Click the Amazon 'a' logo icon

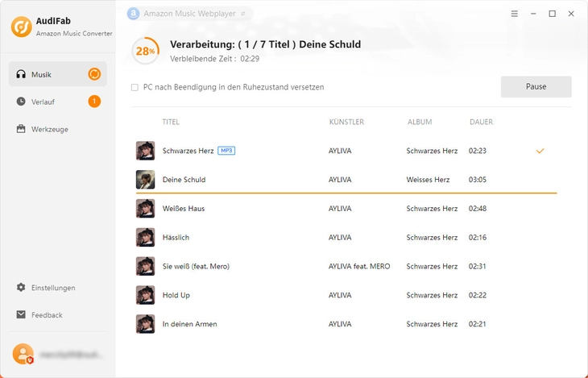tap(133, 14)
